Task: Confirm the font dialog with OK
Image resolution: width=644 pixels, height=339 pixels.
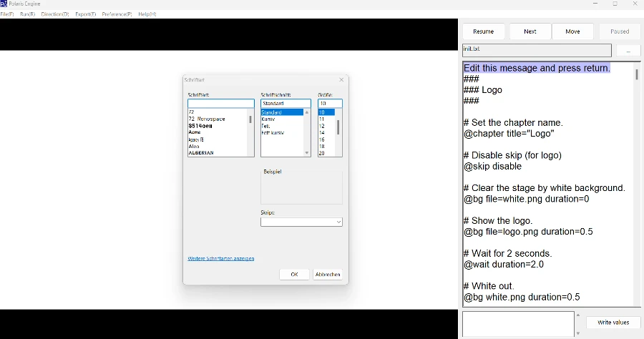Action: pos(294,275)
